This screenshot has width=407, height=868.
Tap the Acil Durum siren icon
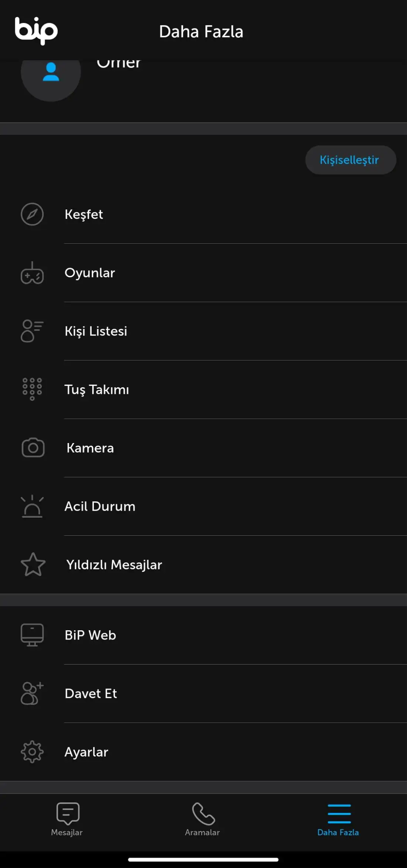click(32, 506)
